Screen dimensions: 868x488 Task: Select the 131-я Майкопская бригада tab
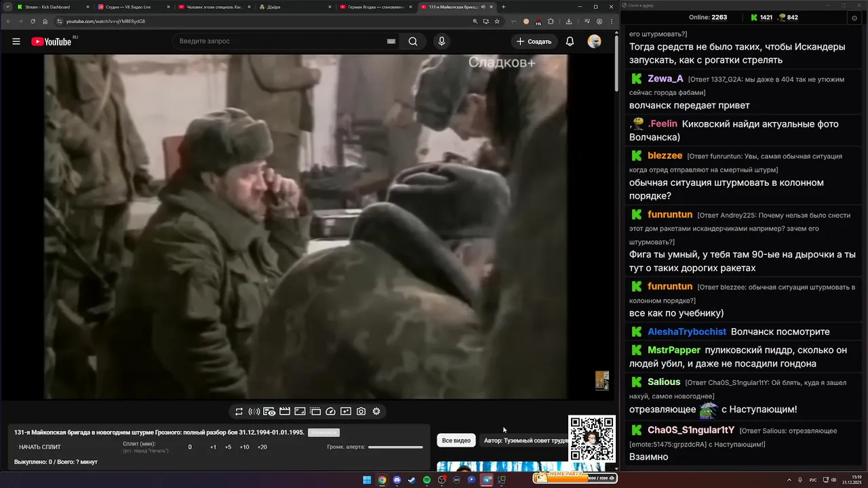coord(456,7)
